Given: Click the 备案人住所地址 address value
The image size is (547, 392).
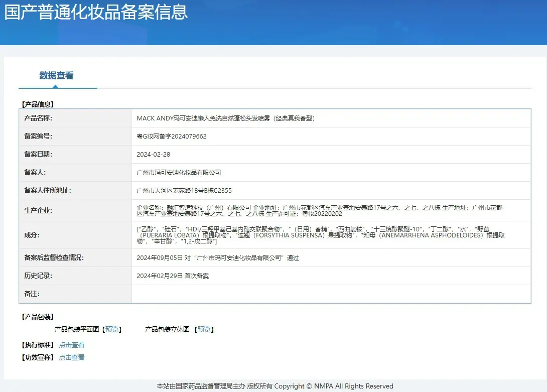Looking at the screenshot, I should click(184, 191).
